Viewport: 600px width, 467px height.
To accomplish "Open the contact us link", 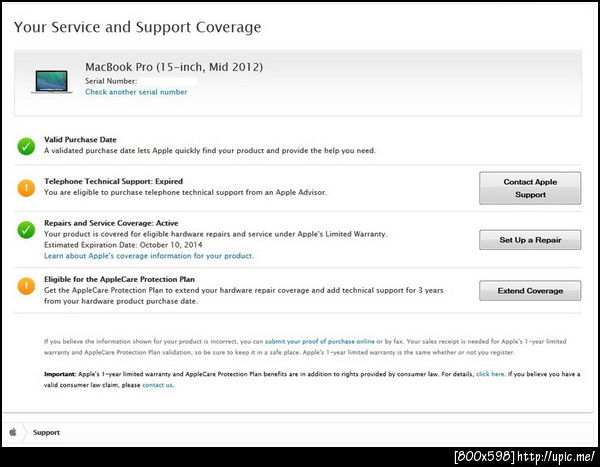I will [x=157, y=385].
